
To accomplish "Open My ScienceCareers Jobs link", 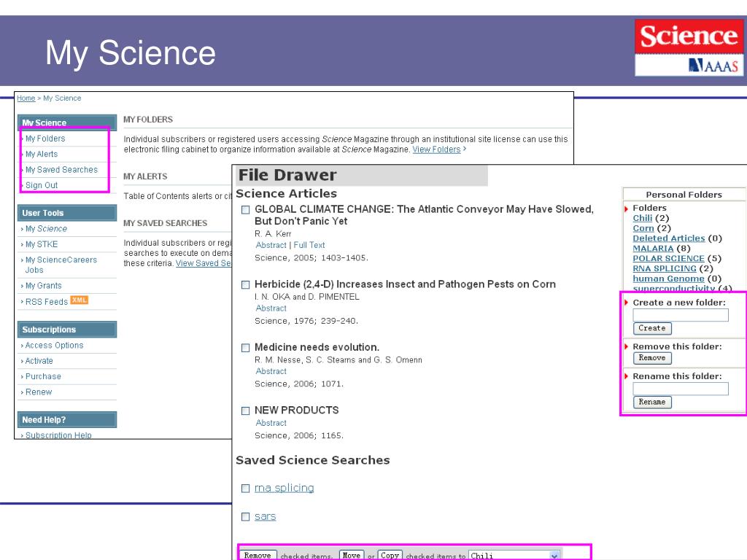I will [61, 265].
